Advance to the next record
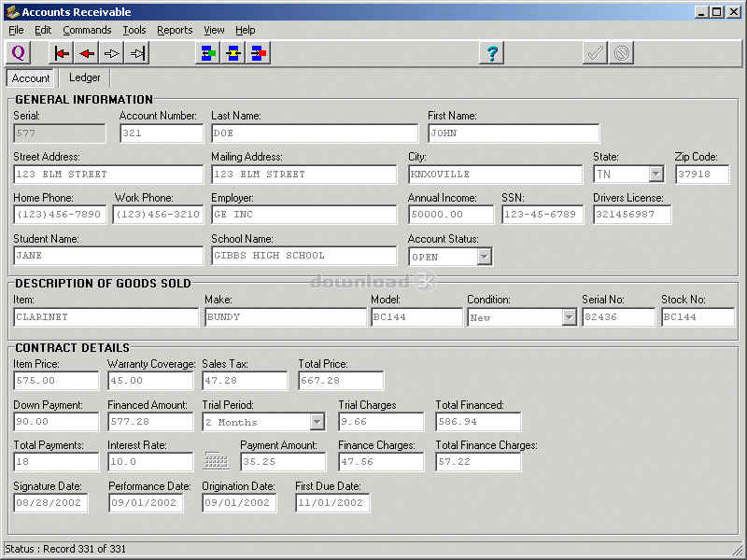The height and width of the screenshot is (560, 747). 112,53
